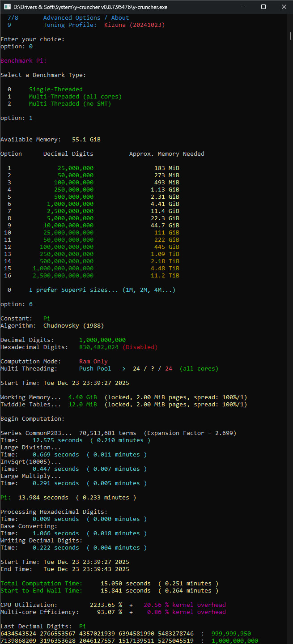Click the '1.09 TiB' memory value
The image size is (293, 644).
pos(165,254)
